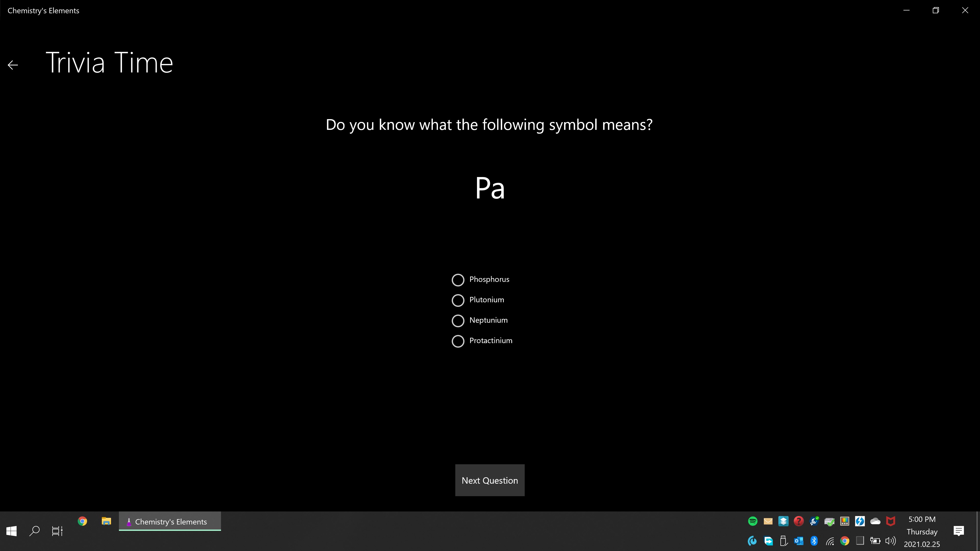Open the Windows Start menu
The height and width of the screenshot is (551, 980).
tap(11, 531)
